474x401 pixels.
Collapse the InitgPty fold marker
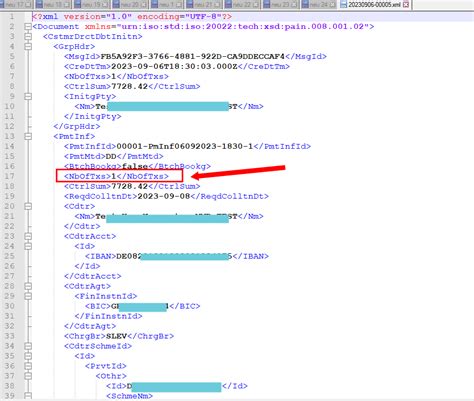coord(28,96)
